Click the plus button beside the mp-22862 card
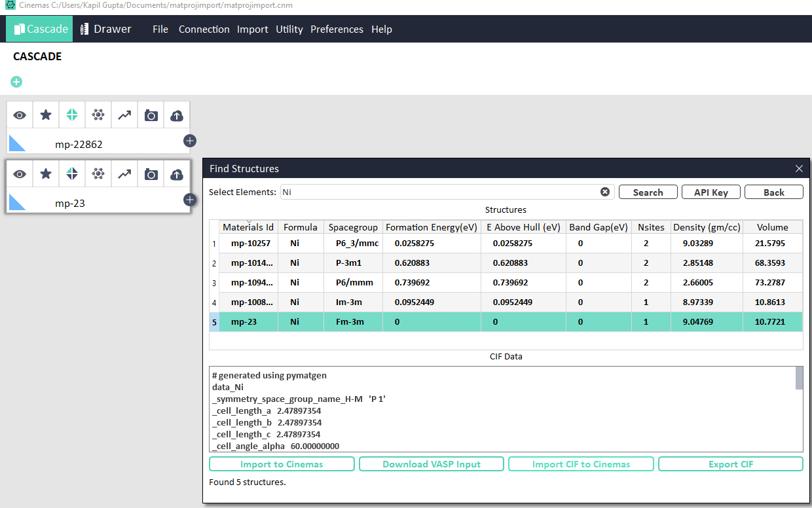 (190, 141)
